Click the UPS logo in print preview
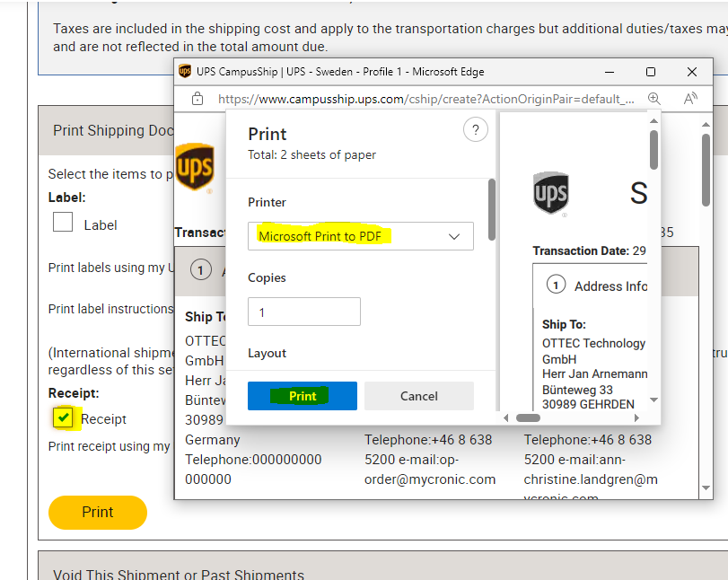 click(550, 192)
